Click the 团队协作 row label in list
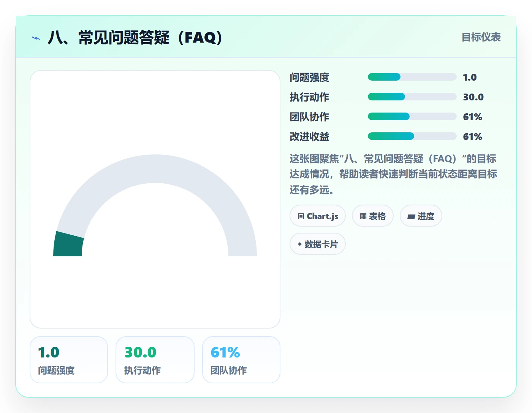The image size is (532, 413). click(309, 117)
